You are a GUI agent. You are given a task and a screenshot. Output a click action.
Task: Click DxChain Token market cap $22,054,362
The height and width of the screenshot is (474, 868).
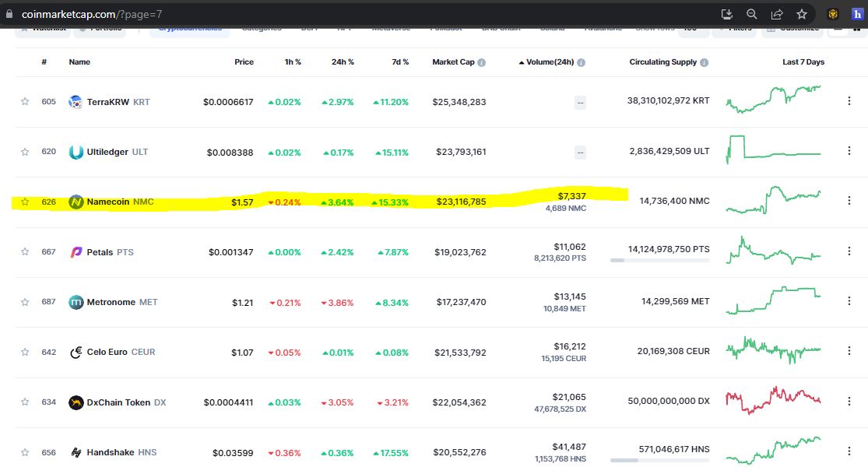(x=459, y=402)
